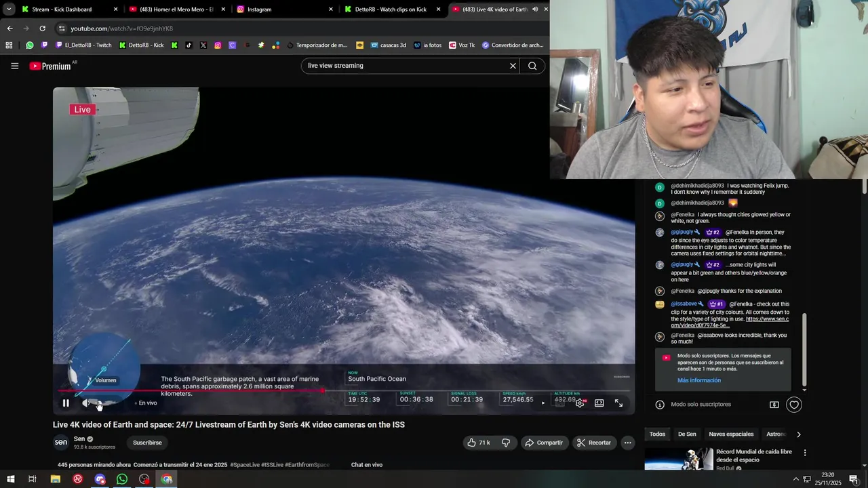This screenshot has width=868, height=488.
Task: Send a heart reaction in chat
Action: pyautogui.click(x=794, y=405)
